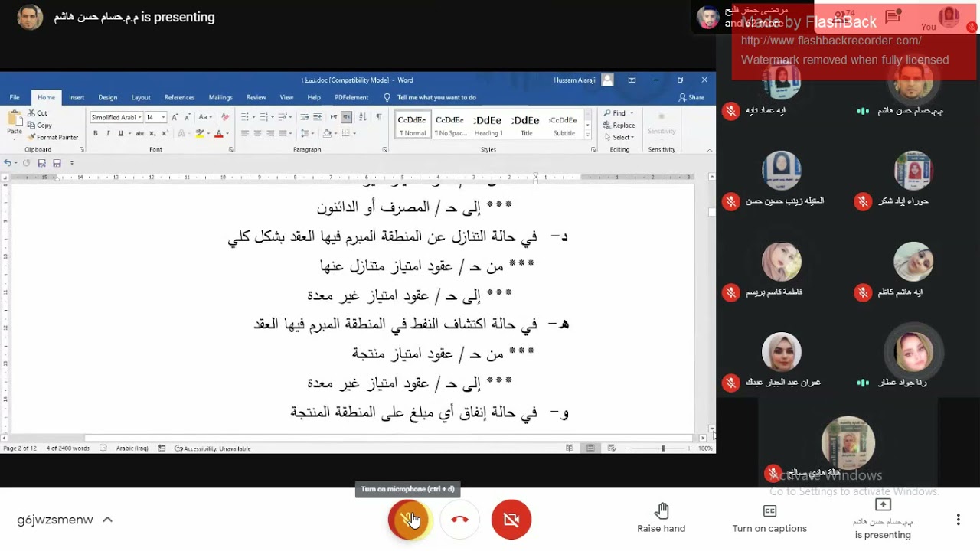
Task: Open the File tab
Action: [15, 97]
